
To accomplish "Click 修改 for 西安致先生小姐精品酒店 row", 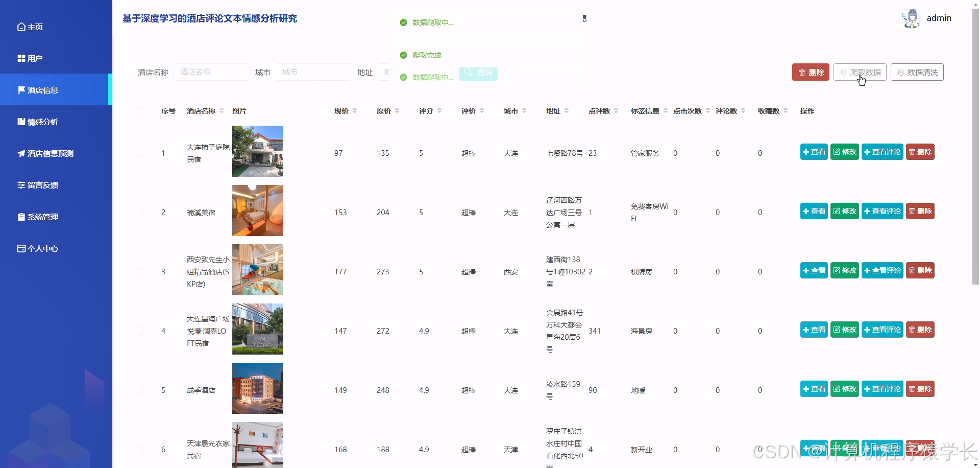I will pos(845,270).
